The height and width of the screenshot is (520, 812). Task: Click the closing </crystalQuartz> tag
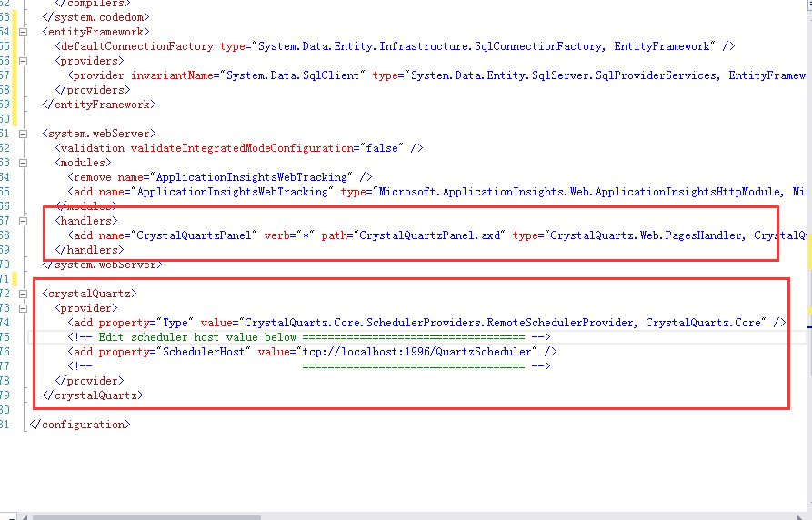(93, 395)
